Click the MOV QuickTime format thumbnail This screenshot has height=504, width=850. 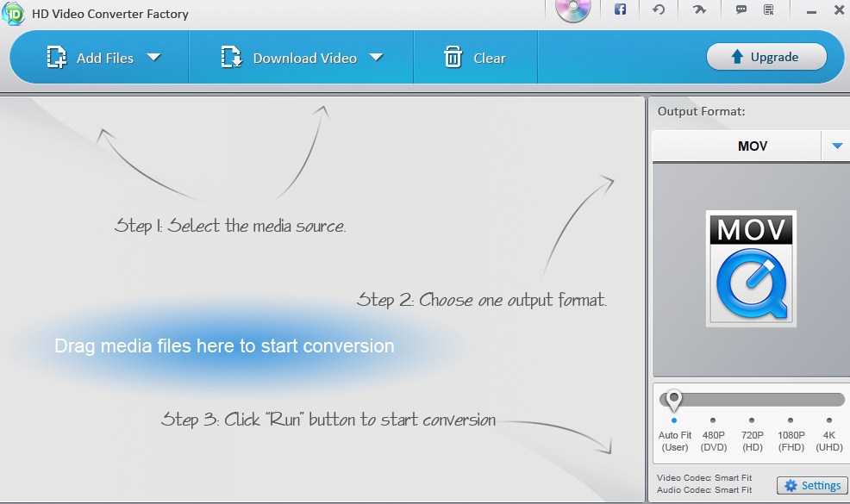(x=751, y=269)
